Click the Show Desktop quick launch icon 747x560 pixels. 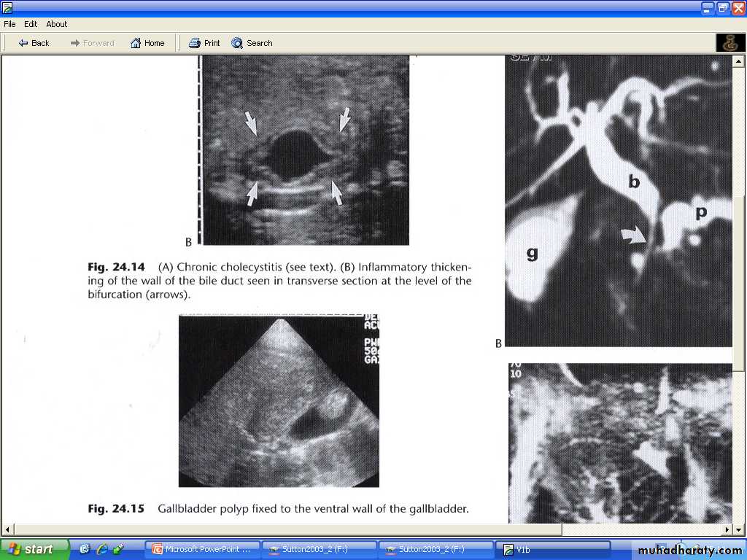[85, 549]
